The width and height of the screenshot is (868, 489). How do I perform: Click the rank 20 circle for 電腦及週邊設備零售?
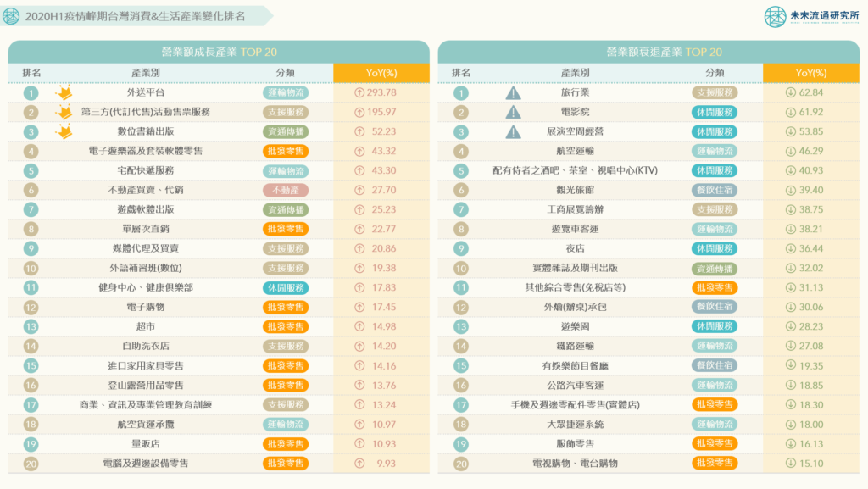(31, 464)
